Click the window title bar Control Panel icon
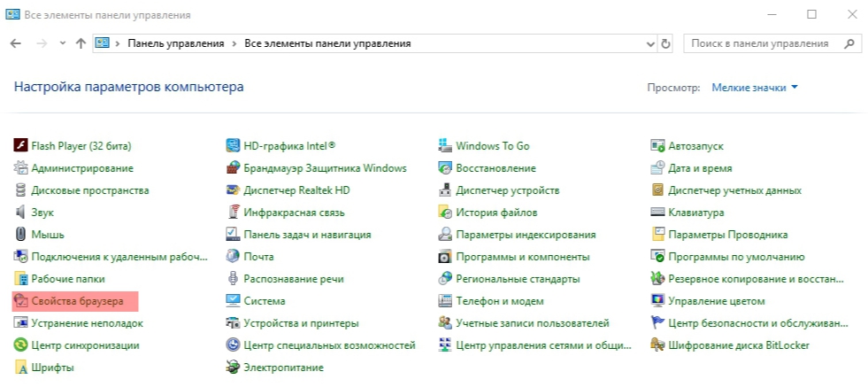This screenshot has height=387, width=868. (x=12, y=15)
